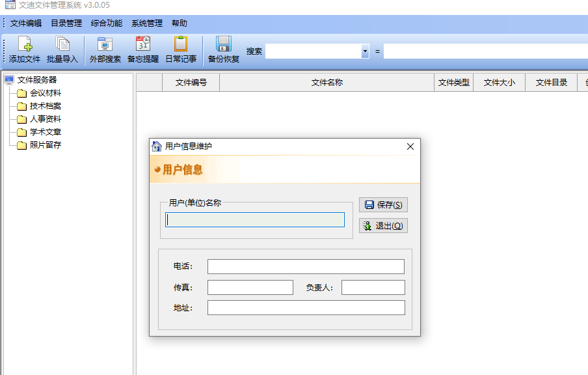Click the 地址 input field
The height and width of the screenshot is (375, 588).
(306, 308)
